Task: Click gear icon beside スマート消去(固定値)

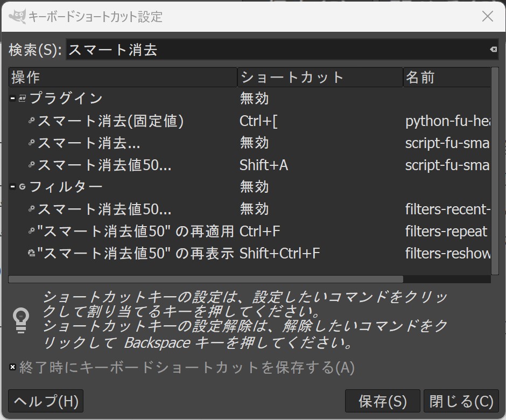Action: tap(32, 121)
